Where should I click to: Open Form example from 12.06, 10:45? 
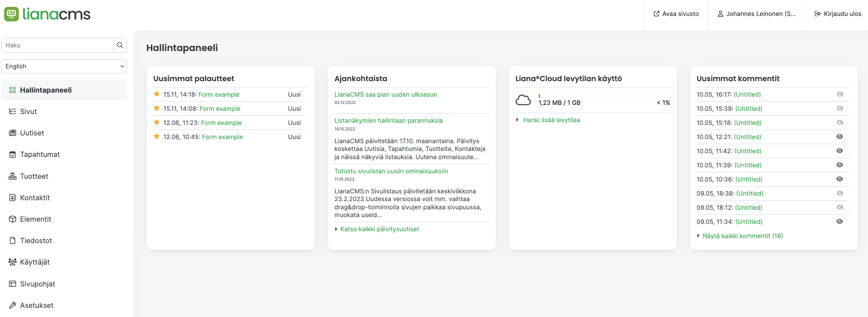coord(223,137)
